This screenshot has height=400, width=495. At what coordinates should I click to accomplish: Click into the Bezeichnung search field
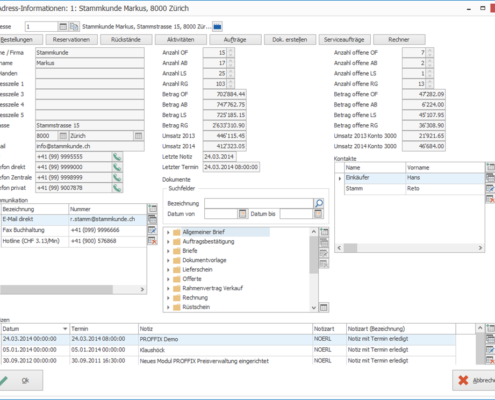point(259,203)
